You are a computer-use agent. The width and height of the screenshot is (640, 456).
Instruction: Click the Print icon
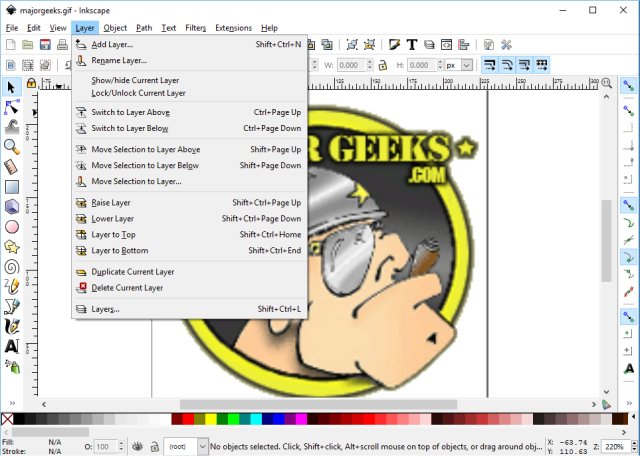tap(62, 44)
